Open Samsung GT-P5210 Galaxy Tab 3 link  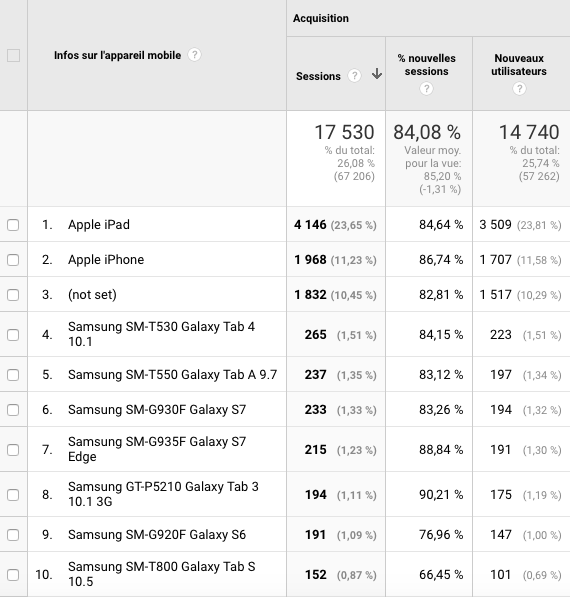163,494
